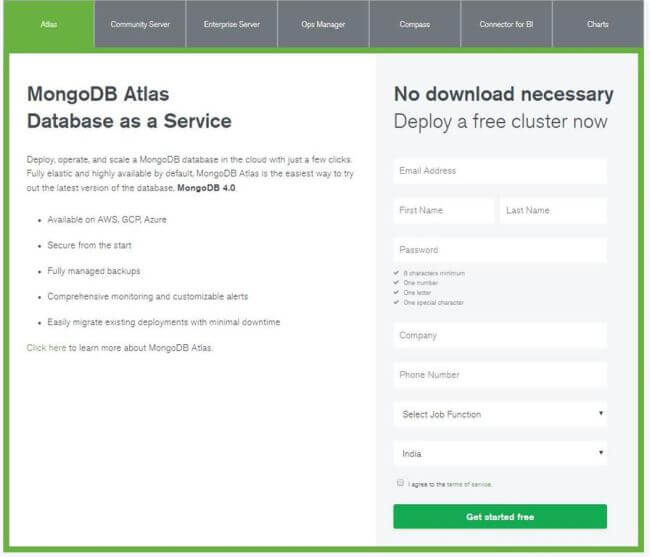Click 'Easily migrate existing deployments' bullet
650x557 pixels.
point(164,322)
